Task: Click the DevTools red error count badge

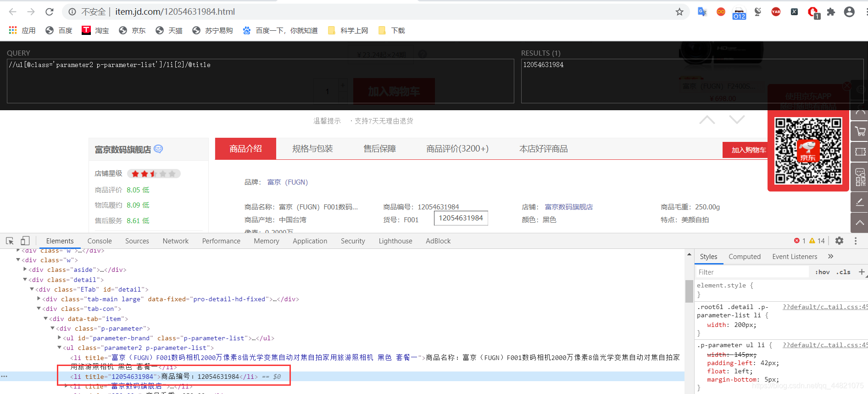Action: 800,241
